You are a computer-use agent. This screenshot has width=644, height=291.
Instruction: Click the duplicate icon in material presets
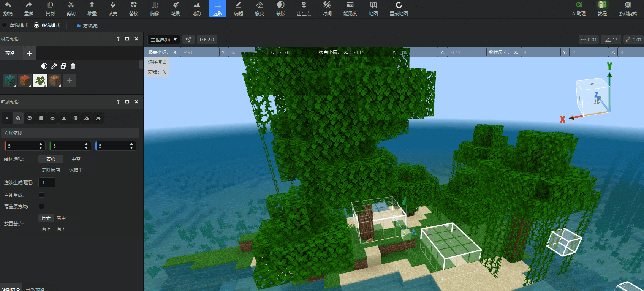point(63,66)
